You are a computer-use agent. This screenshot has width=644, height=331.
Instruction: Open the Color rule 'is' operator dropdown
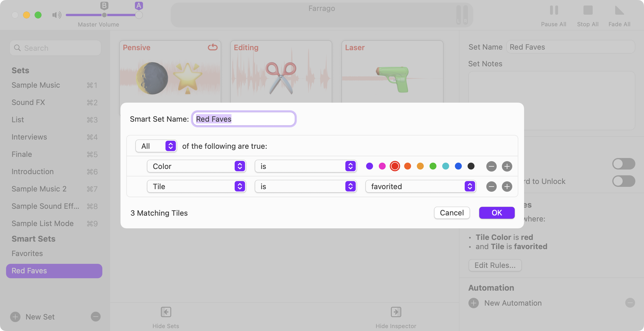pyautogui.click(x=306, y=166)
